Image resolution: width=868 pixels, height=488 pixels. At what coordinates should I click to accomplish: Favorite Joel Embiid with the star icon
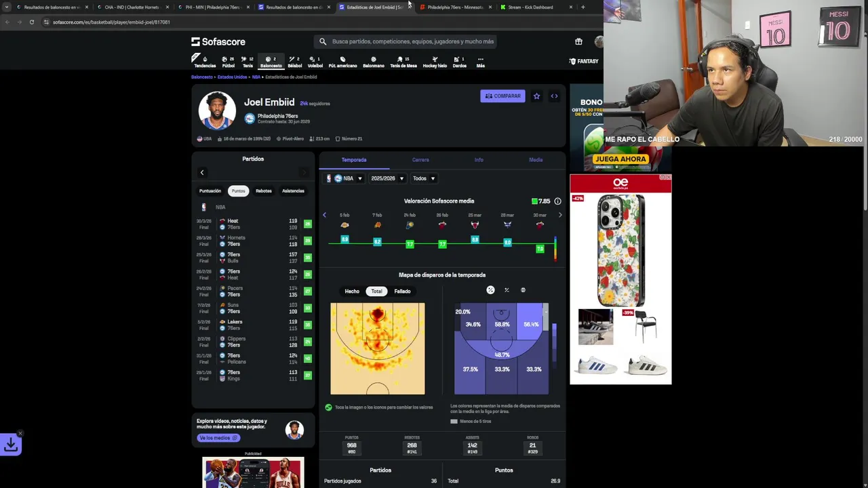coord(536,96)
